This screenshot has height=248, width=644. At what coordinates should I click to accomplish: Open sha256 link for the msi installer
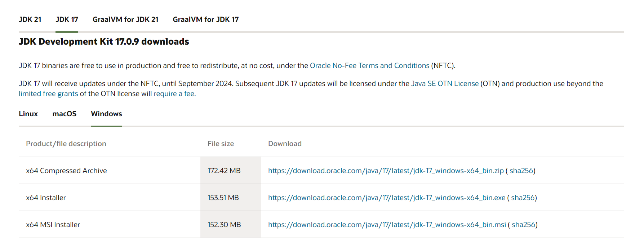tap(523, 225)
